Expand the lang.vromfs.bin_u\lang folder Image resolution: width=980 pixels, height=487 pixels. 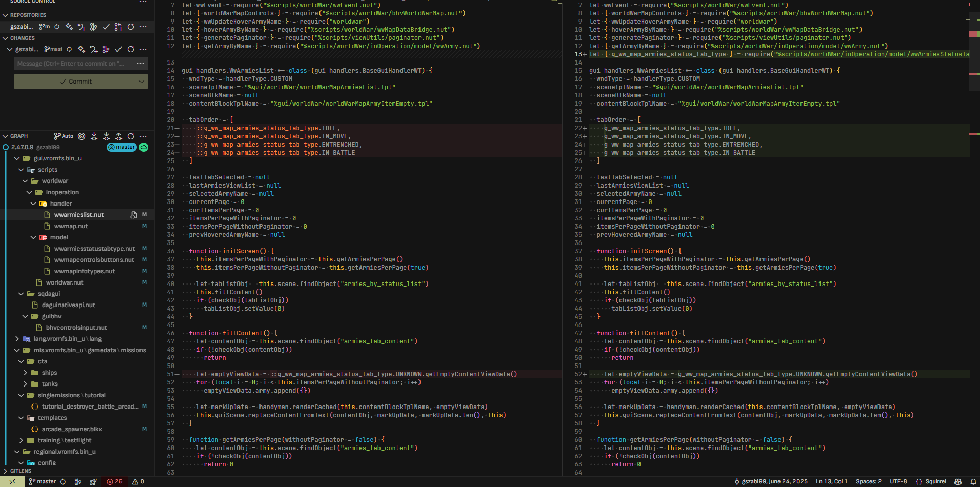17,339
